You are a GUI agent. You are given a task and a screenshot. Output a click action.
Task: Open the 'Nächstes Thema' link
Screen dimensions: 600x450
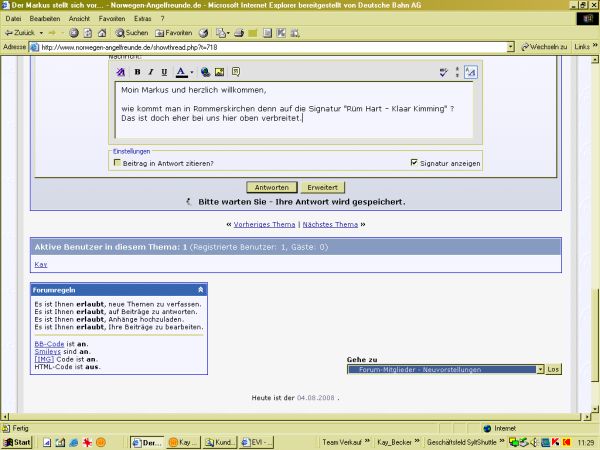pos(330,224)
